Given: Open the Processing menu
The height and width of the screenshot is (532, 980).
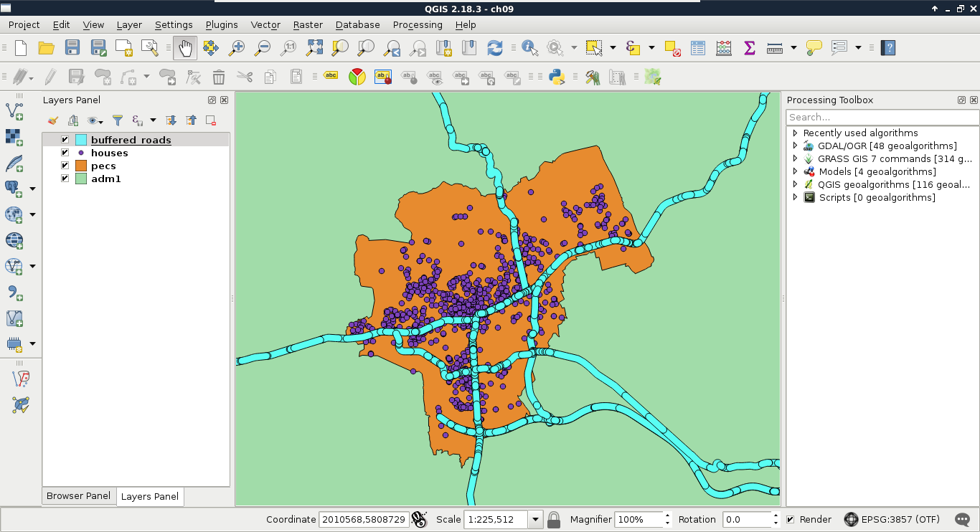Looking at the screenshot, I should pos(417,24).
